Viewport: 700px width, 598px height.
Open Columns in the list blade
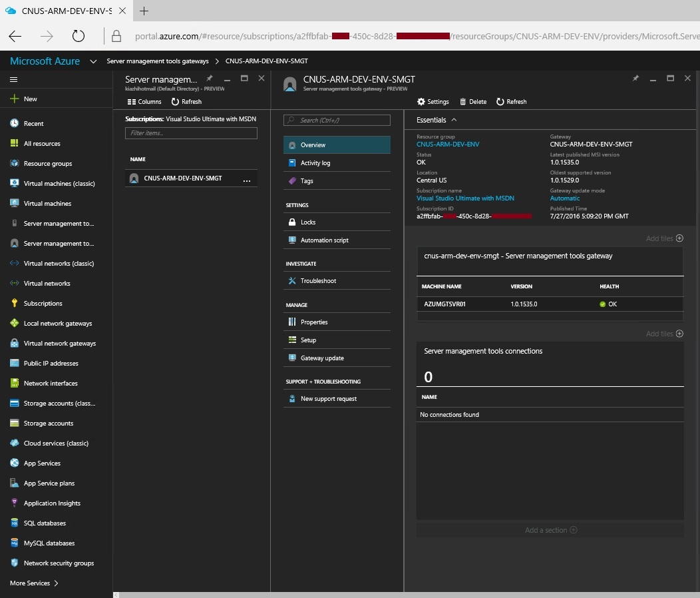144,101
